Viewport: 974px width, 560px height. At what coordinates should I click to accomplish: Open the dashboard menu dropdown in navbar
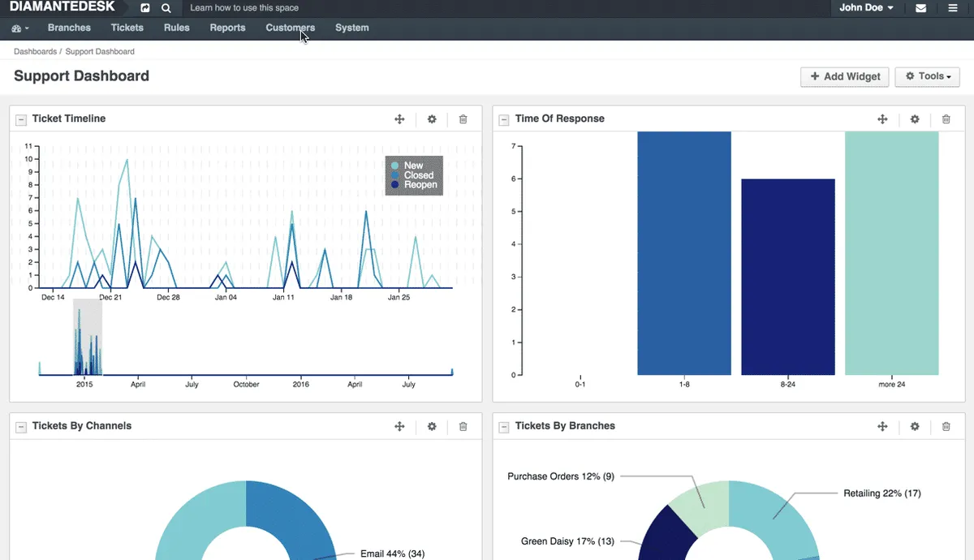tap(20, 28)
